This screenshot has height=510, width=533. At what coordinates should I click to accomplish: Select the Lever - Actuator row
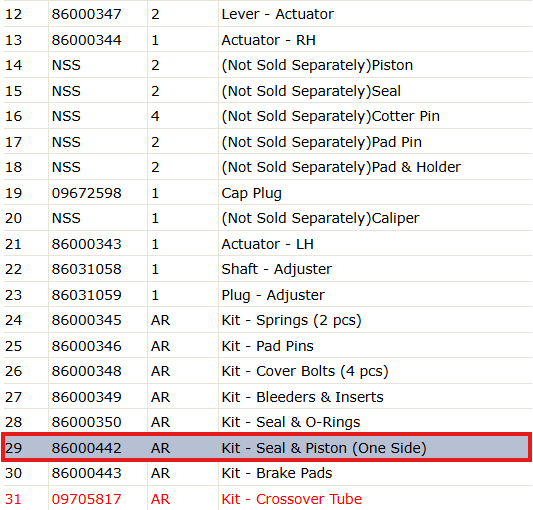coord(268,14)
